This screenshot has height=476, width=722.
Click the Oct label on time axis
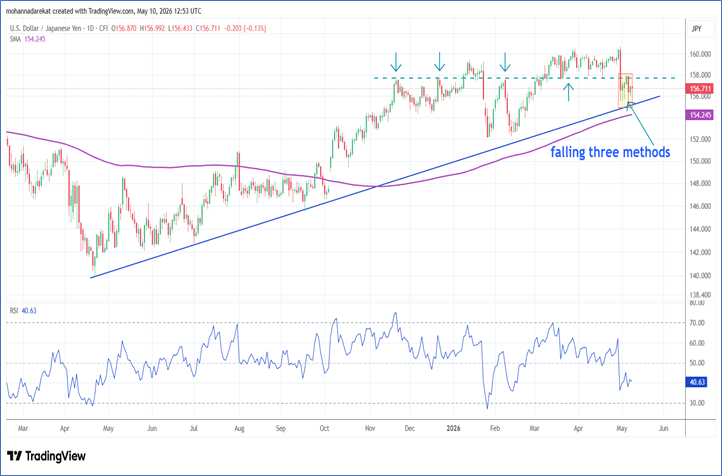click(x=324, y=429)
